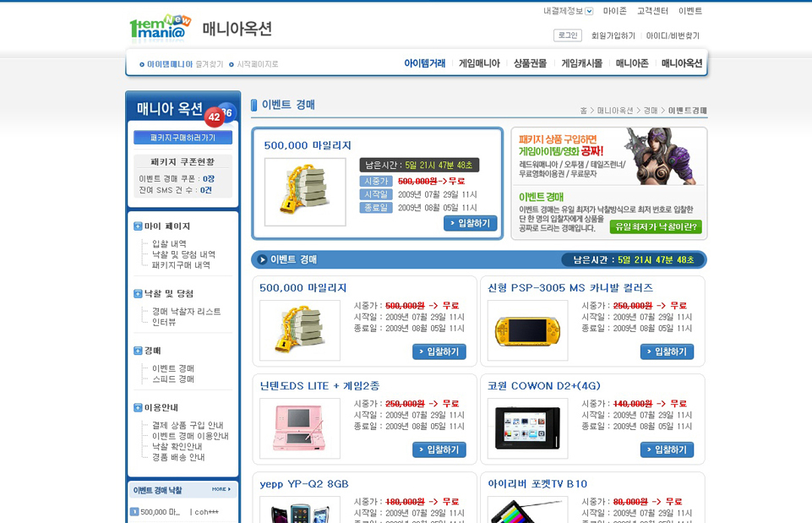
Task: Go to the 게임캐시몰 menu
Action: pyautogui.click(x=581, y=63)
